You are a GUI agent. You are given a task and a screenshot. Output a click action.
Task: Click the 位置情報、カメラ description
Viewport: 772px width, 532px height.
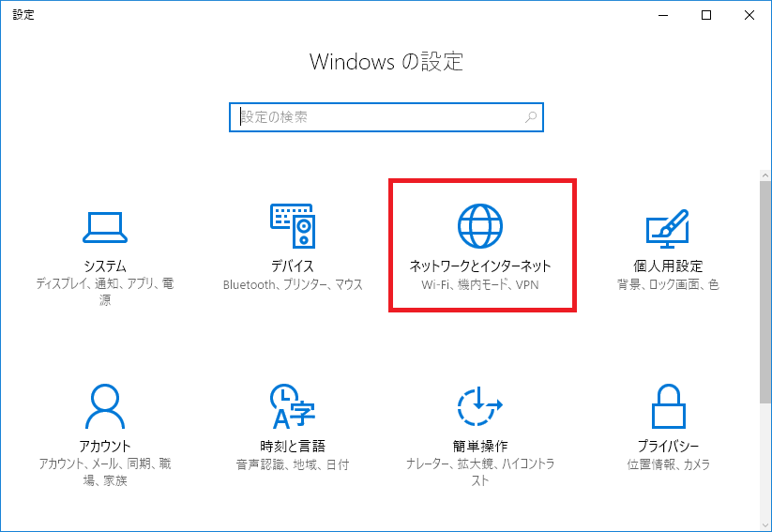[x=668, y=464]
